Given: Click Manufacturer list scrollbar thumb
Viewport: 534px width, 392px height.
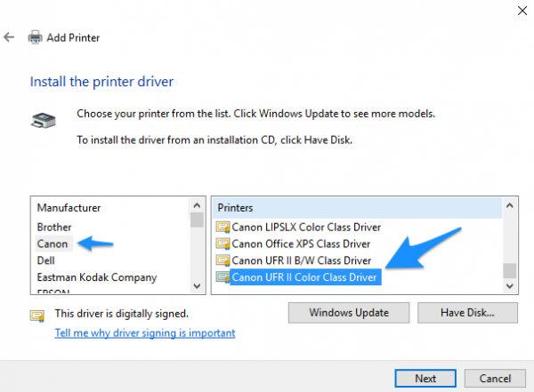Looking at the screenshot, I should (197, 220).
